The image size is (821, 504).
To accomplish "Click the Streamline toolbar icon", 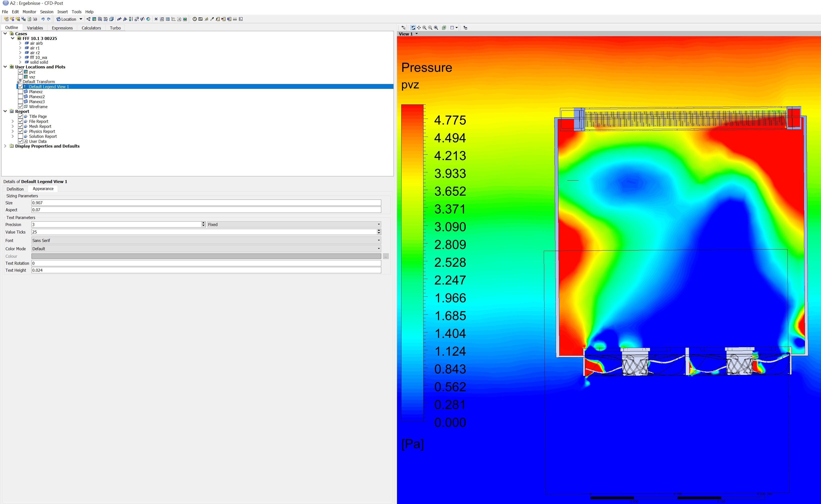I will (x=100, y=19).
